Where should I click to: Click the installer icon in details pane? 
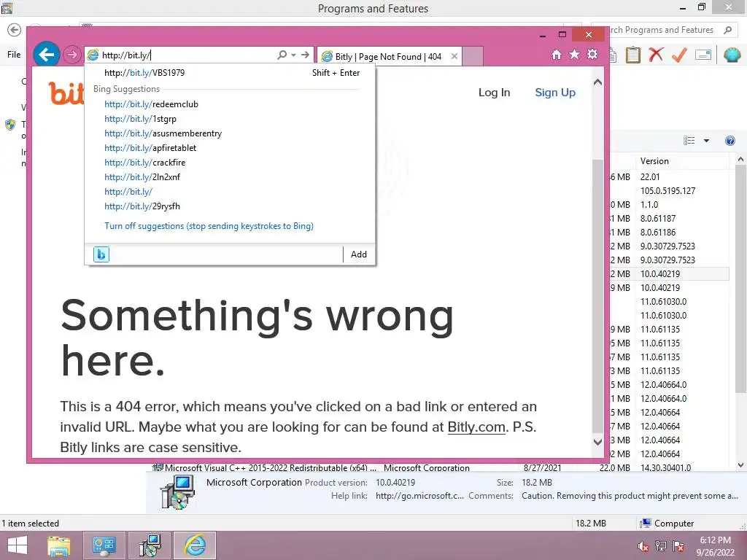[x=177, y=493]
